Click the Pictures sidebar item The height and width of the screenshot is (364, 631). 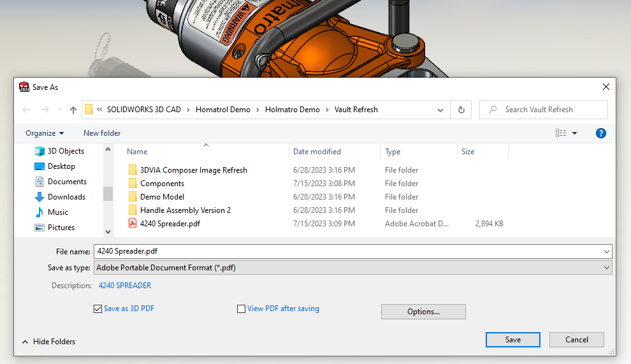(61, 228)
